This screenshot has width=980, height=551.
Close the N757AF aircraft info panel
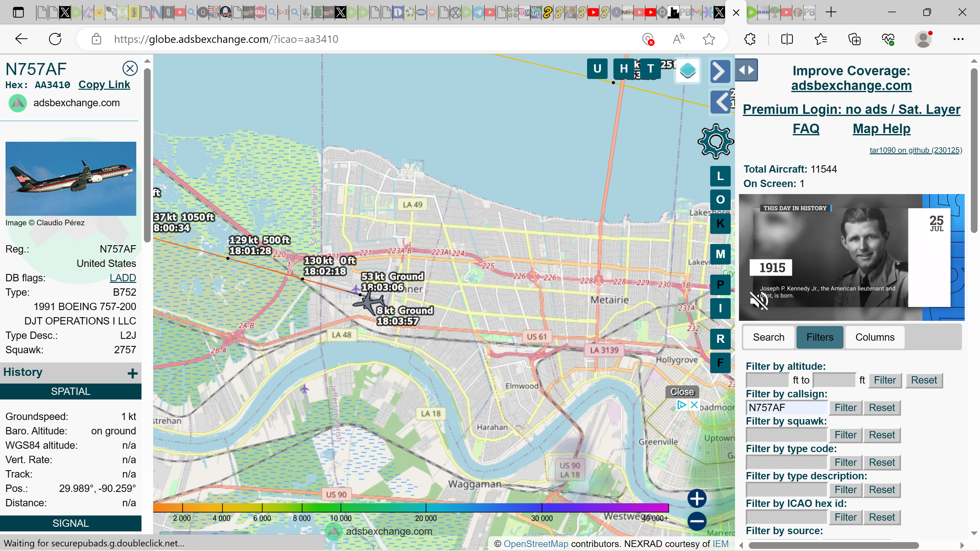[x=130, y=69]
